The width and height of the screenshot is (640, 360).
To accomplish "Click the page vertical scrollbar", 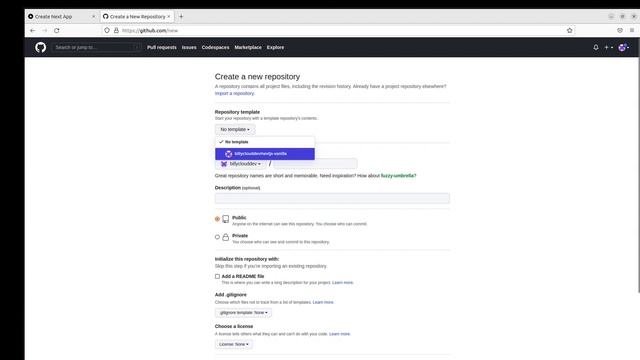I will click(x=638, y=176).
